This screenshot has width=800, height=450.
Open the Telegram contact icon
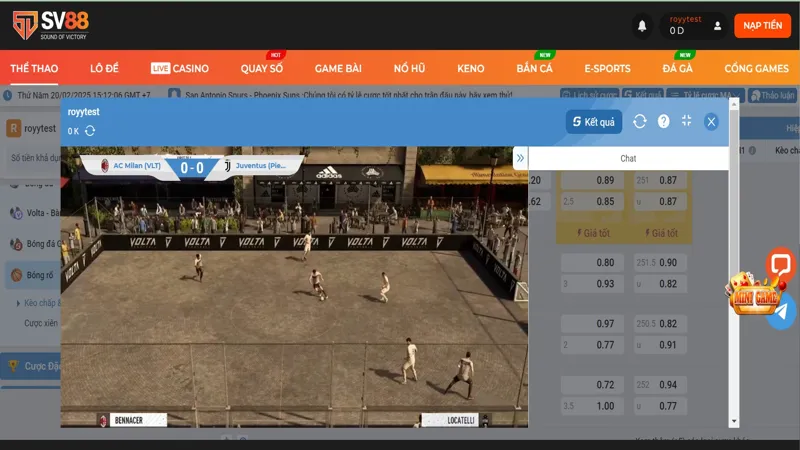[x=783, y=312]
